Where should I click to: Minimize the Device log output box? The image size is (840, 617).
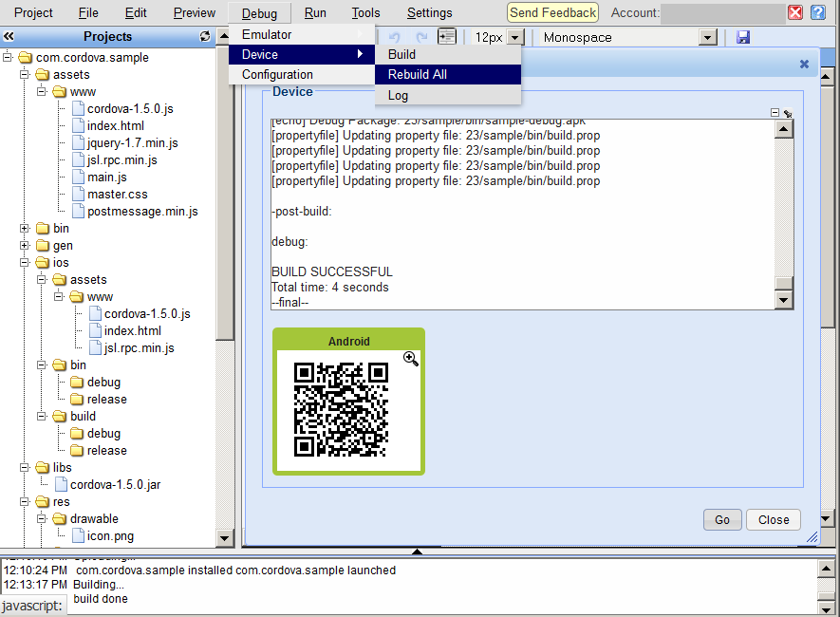pyautogui.click(x=775, y=112)
